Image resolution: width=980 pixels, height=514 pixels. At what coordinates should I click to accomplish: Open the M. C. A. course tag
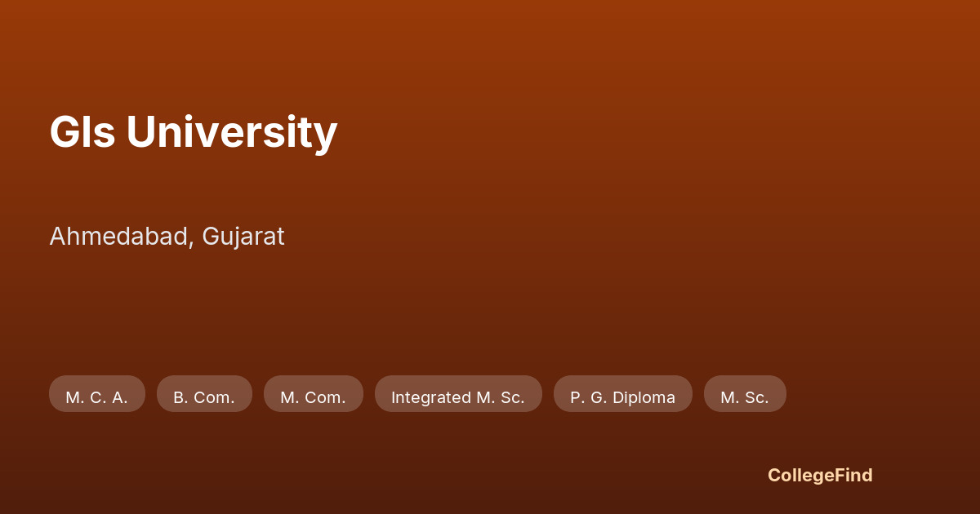click(96, 397)
